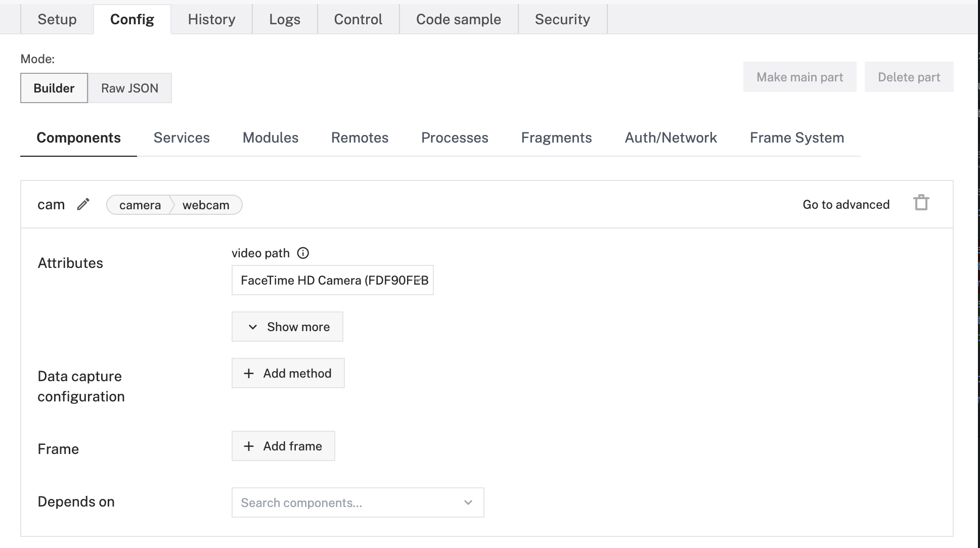
Task: Click the pencil icon to rename cam
Action: coord(83,204)
